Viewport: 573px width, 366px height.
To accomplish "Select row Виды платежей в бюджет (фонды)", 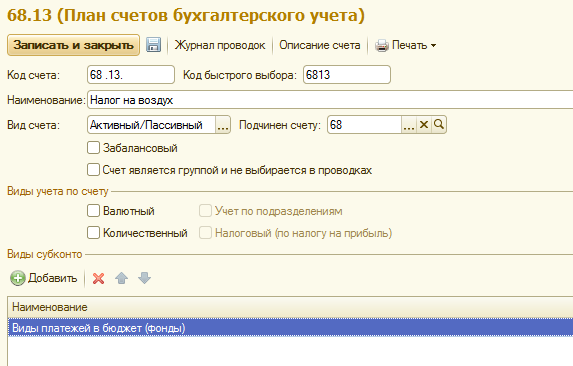I will (x=290, y=328).
